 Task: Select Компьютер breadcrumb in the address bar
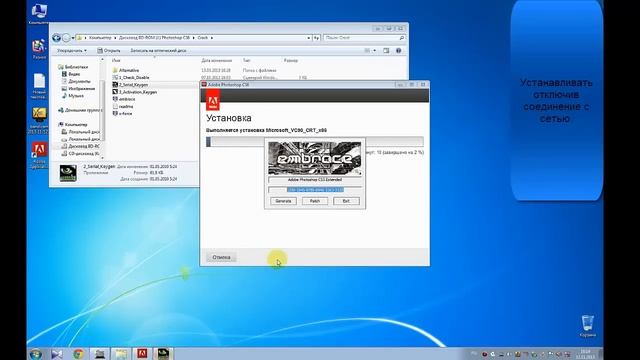coord(100,38)
